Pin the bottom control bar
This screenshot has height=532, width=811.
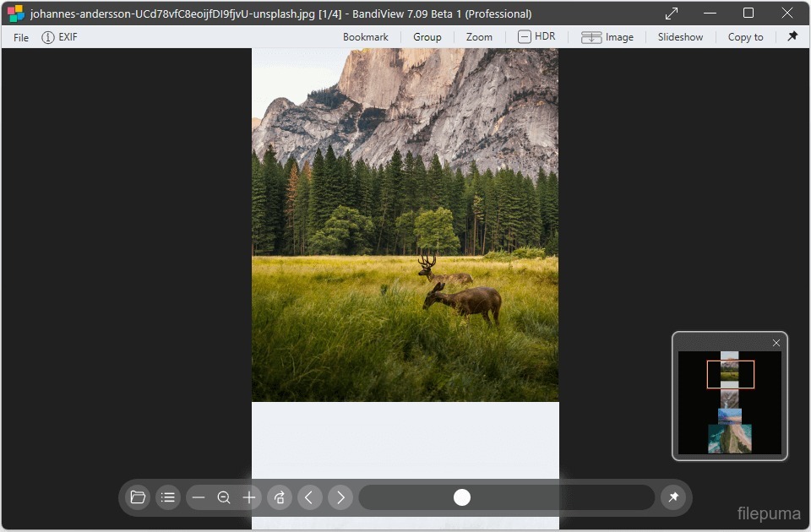(x=673, y=497)
